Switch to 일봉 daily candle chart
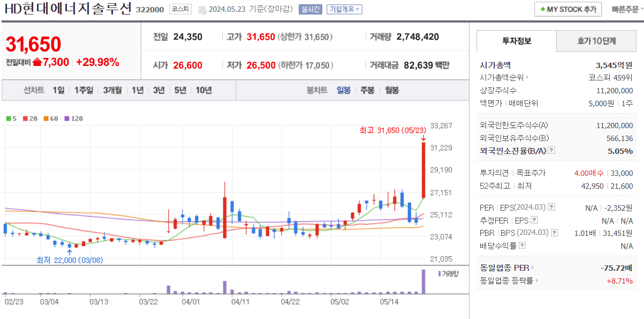Screen dimensions: 644x319 [344, 90]
